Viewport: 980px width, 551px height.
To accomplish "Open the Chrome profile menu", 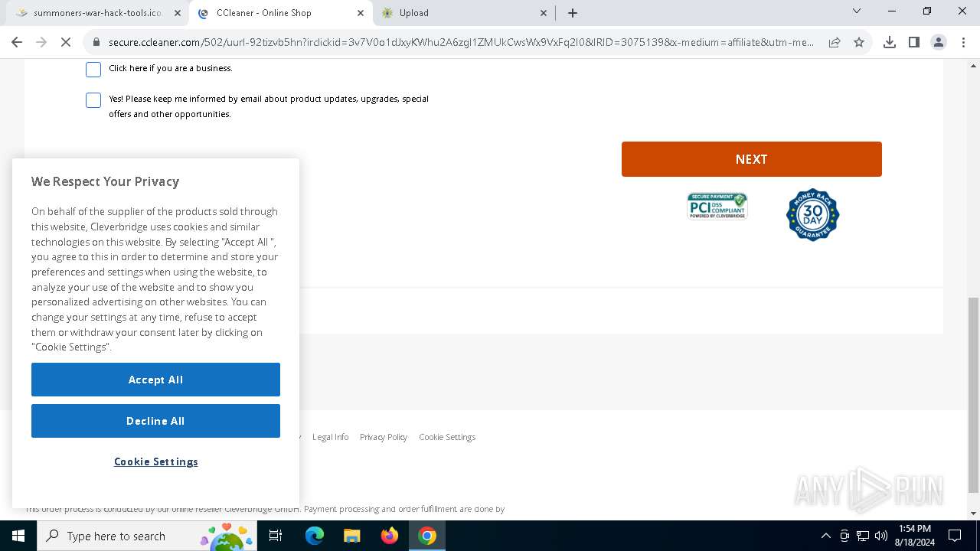I will [939, 43].
